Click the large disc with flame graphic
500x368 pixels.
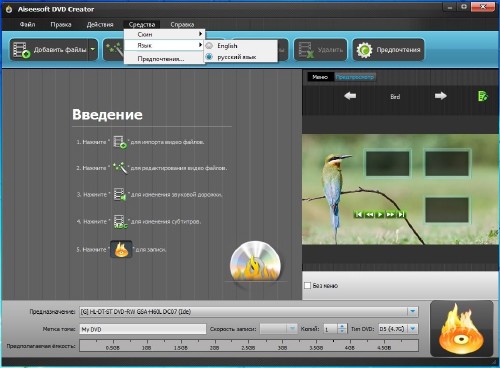255,262
